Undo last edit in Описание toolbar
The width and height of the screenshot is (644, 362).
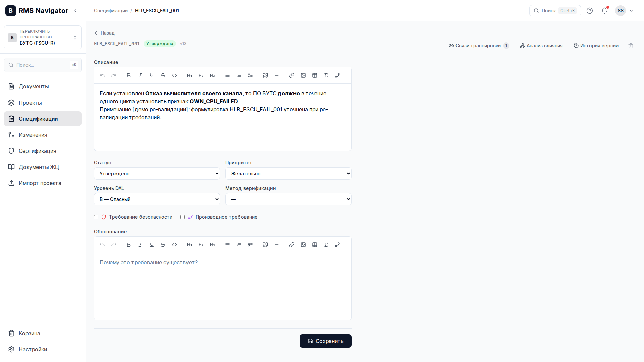coord(102,75)
